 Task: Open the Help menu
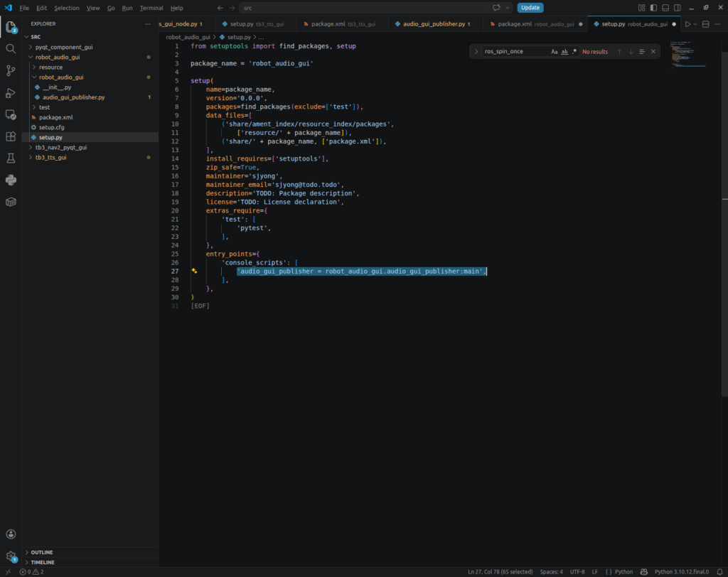coord(176,8)
